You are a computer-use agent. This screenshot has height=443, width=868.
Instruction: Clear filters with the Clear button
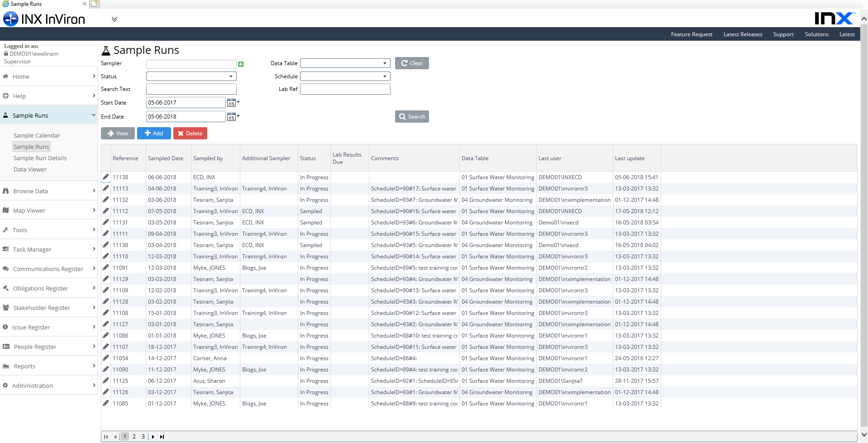(412, 63)
